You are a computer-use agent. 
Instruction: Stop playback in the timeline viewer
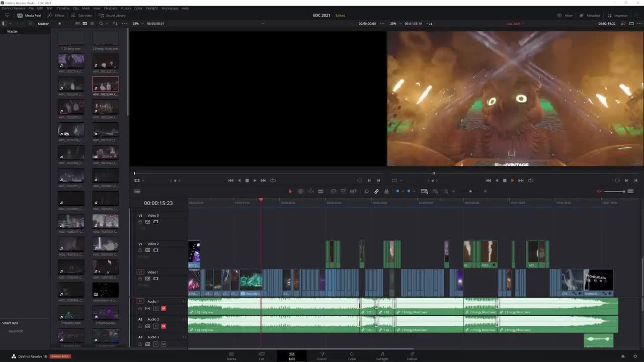[x=505, y=180]
